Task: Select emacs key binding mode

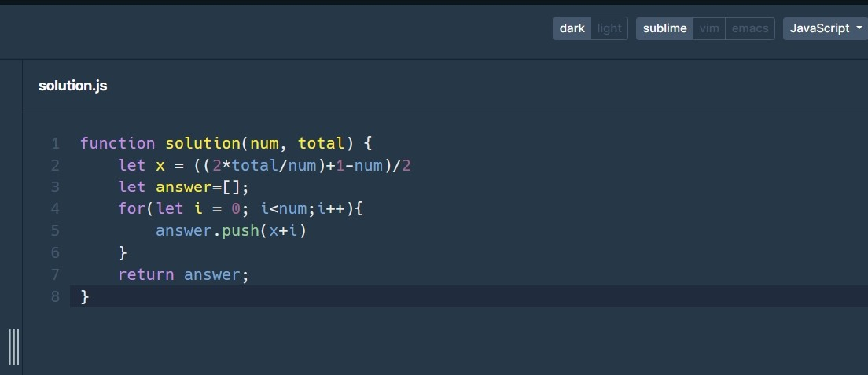Action: coord(750,28)
